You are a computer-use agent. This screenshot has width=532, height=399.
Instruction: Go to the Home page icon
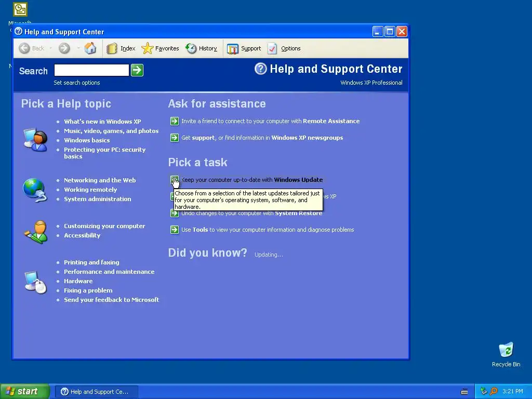90,48
